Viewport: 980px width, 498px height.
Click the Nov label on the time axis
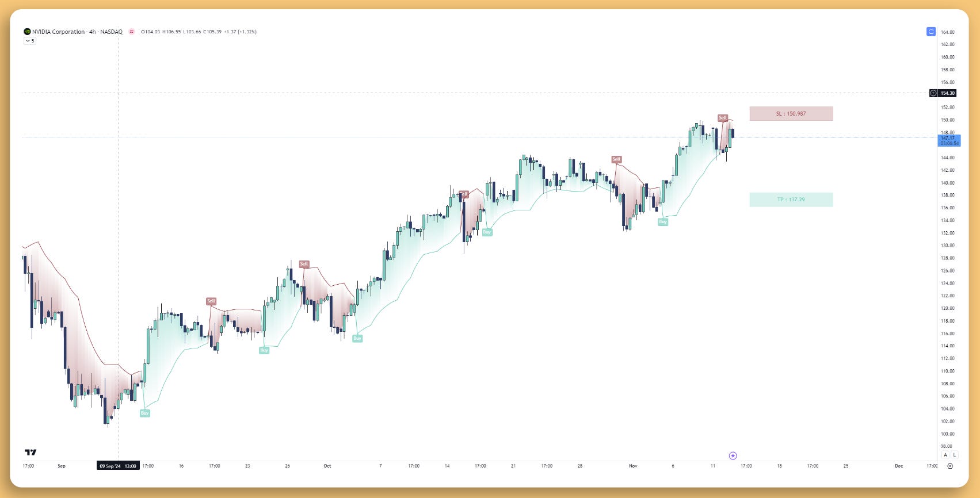click(x=633, y=466)
